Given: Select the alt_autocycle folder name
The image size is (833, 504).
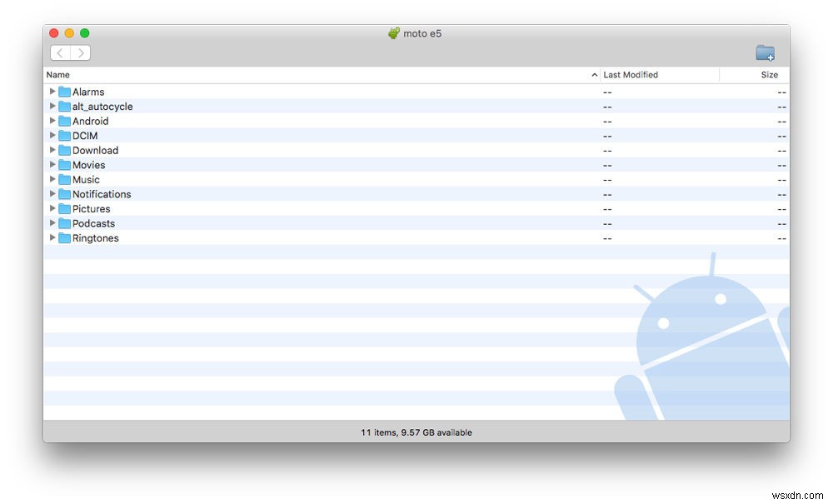Looking at the screenshot, I should [102, 107].
